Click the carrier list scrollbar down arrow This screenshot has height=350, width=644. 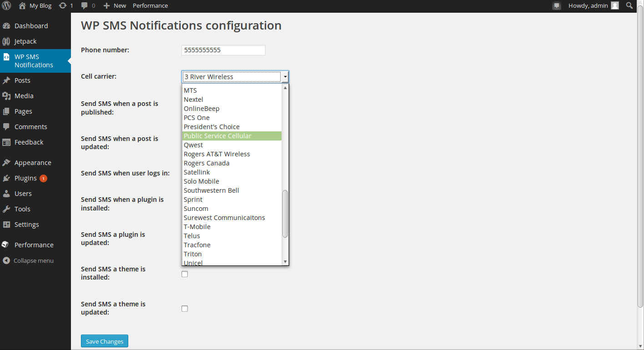pyautogui.click(x=285, y=262)
